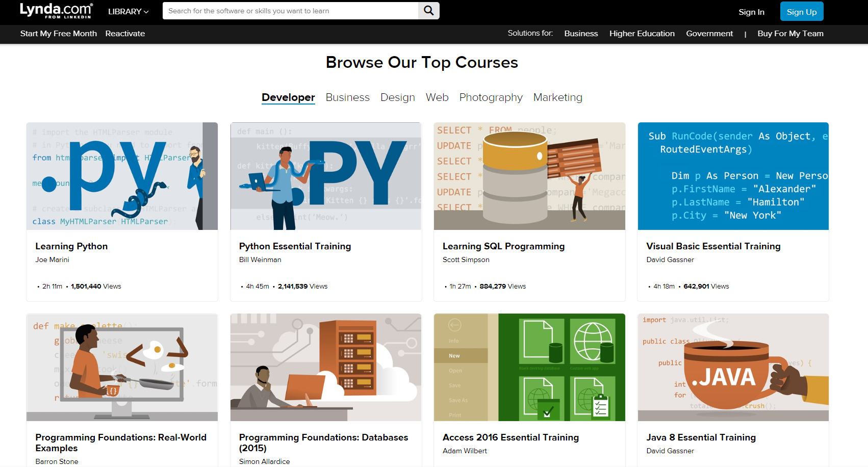Click the Lynda.com logo
Image resolution: width=868 pixels, height=467 pixels.
(56, 11)
